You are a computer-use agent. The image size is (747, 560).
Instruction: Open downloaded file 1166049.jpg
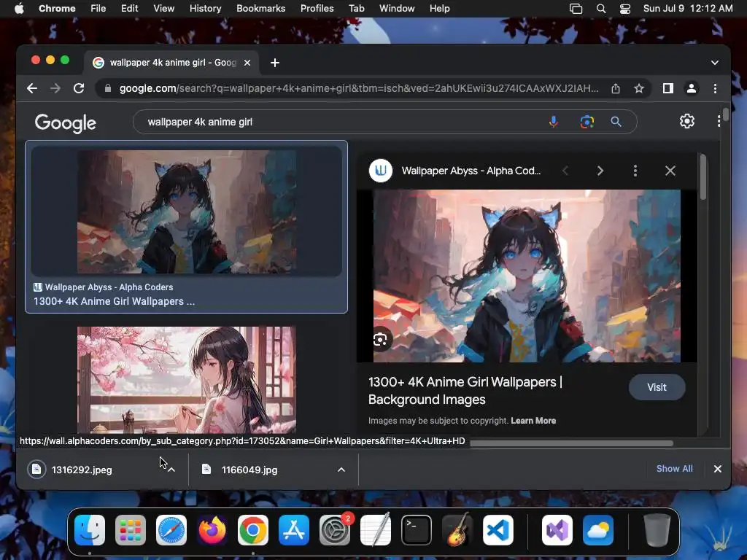249,470
